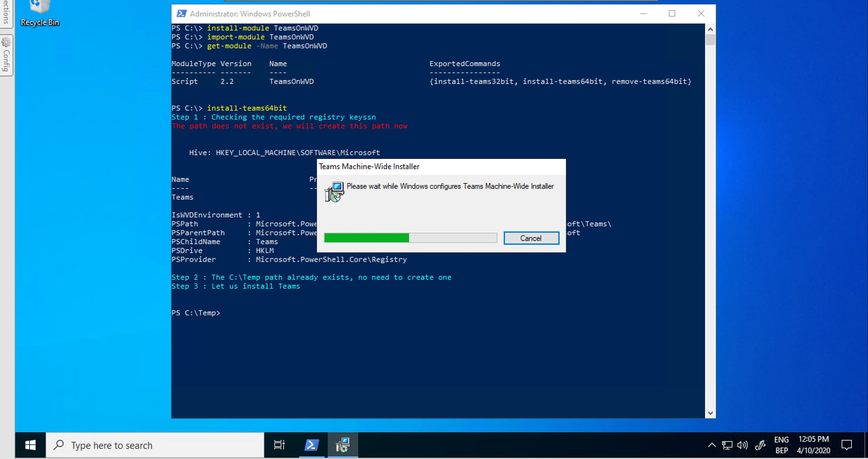Click the ModuleType column header

(194, 64)
